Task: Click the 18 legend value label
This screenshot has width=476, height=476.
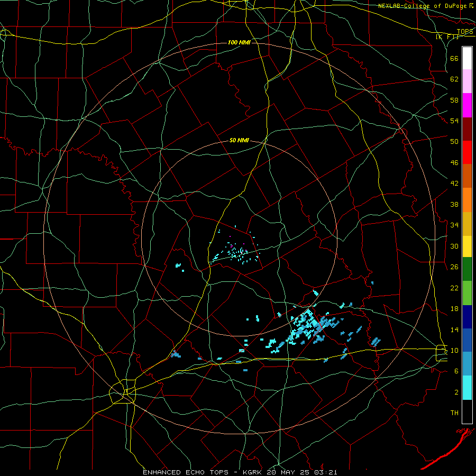Action: click(x=454, y=309)
